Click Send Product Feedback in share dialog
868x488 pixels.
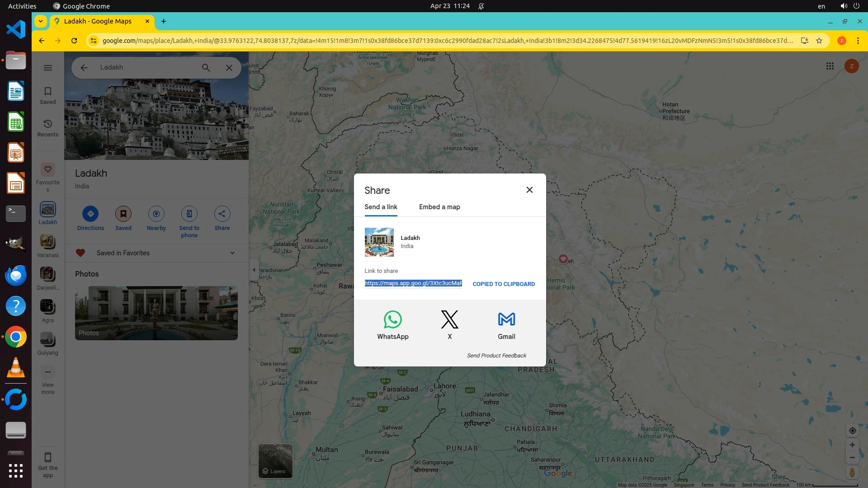496,356
